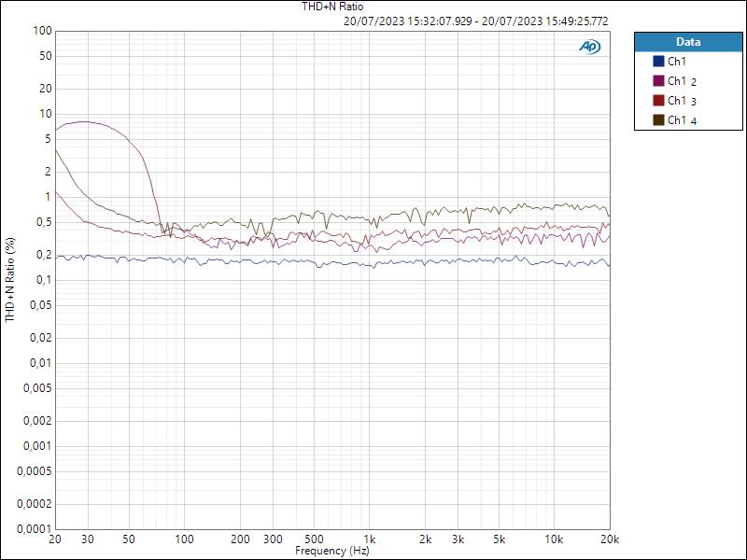The width and height of the screenshot is (747, 560).
Task: Click the Frequency (Hz) axis label
Action: pos(332,551)
